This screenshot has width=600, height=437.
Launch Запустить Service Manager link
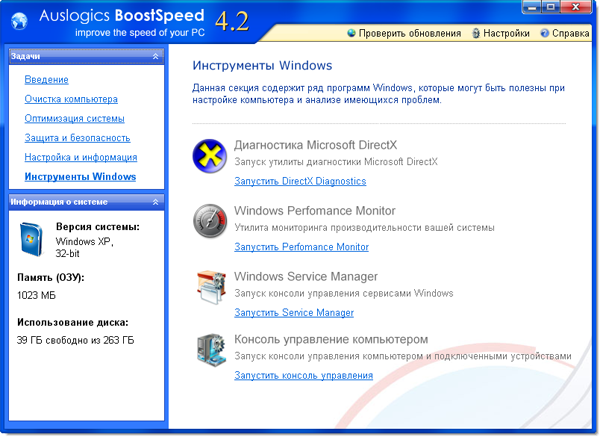click(294, 313)
